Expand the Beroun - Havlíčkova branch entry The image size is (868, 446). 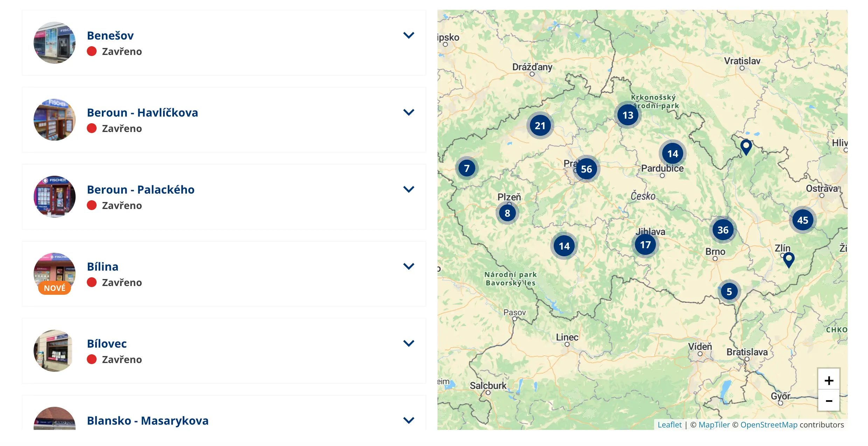coord(408,112)
